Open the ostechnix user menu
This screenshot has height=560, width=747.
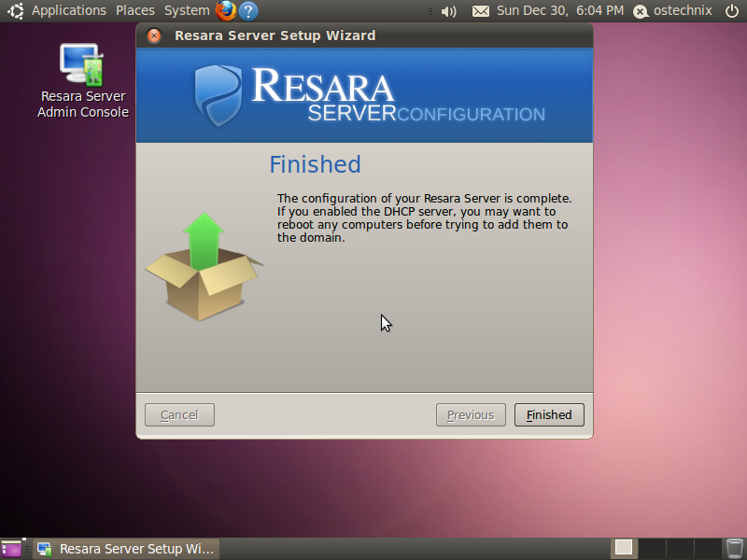(x=683, y=10)
